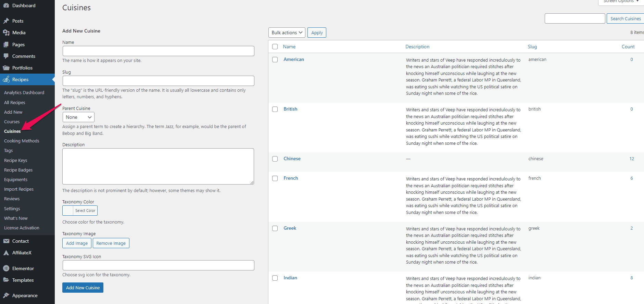644x304 pixels.
Task: Open the Dashboard icon in sidebar
Action: [6, 5]
